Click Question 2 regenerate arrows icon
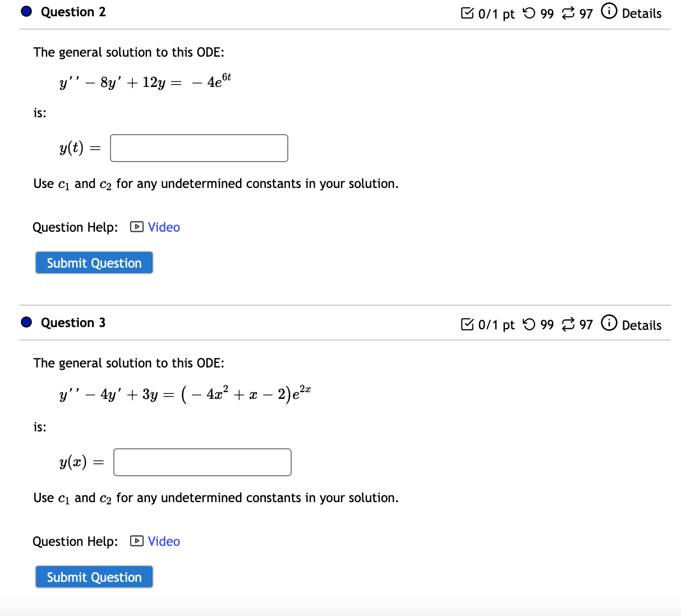The image size is (681, 616). coord(568,13)
